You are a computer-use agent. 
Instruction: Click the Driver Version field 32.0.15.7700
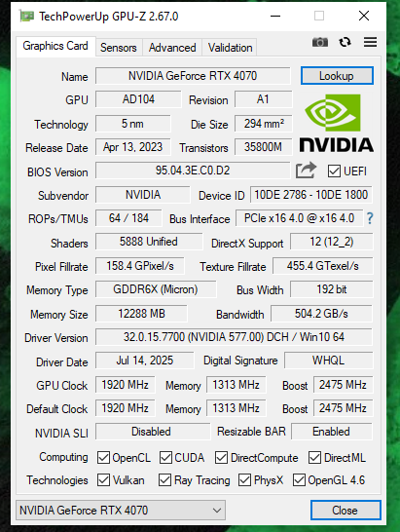click(x=234, y=337)
